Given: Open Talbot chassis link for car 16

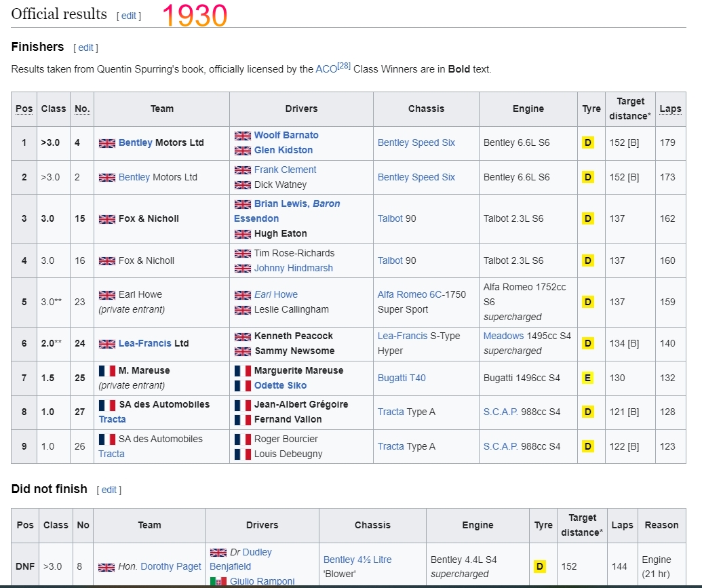Looking at the screenshot, I should pos(390,260).
